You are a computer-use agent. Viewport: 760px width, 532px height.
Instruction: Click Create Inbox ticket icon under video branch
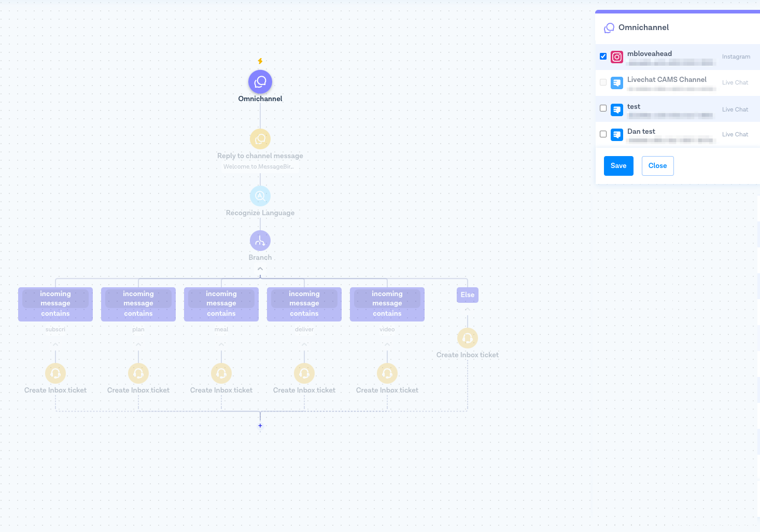tap(387, 373)
